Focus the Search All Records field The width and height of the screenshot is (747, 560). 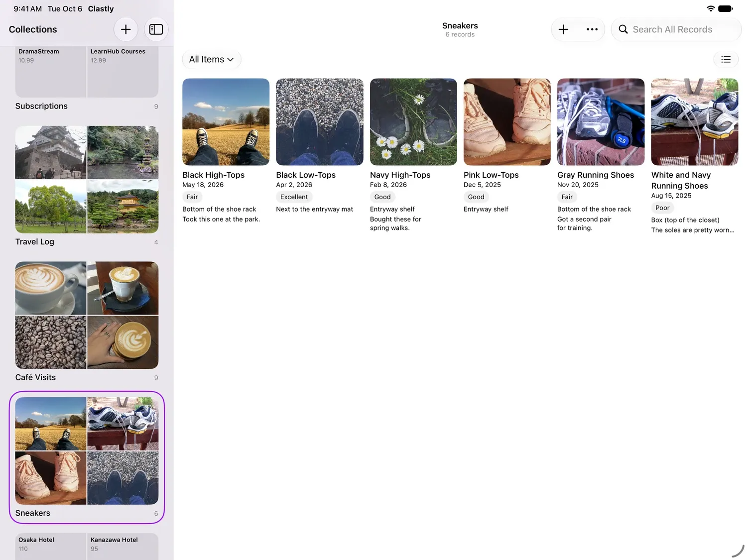(x=676, y=29)
